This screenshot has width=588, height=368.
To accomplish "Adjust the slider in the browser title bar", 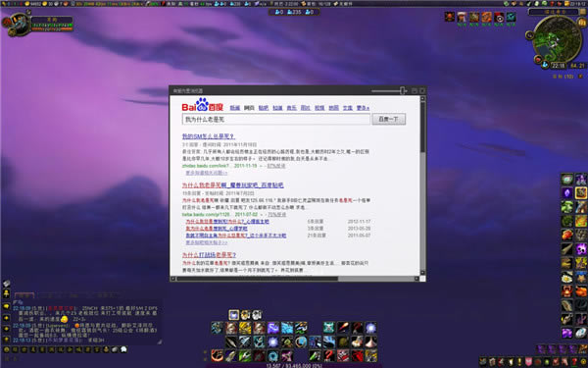I will [x=403, y=90].
